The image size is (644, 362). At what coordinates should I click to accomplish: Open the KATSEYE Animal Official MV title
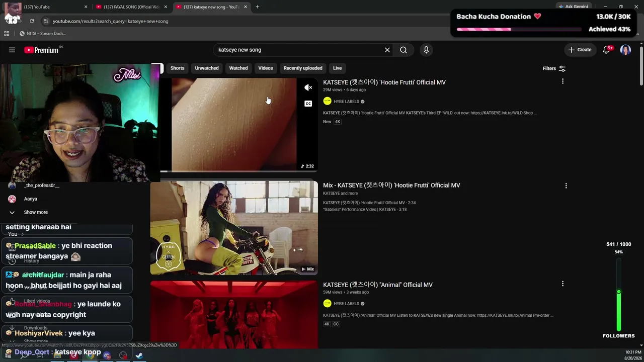pos(378,285)
